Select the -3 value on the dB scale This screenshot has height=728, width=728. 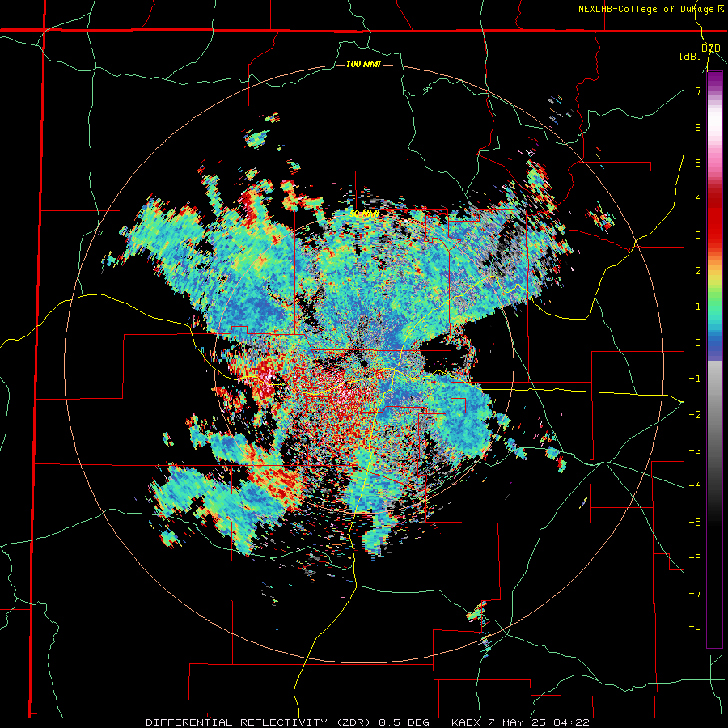(695, 450)
